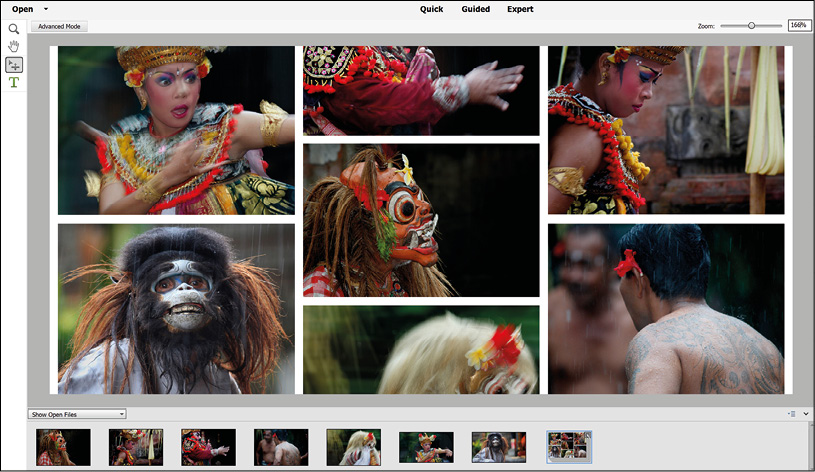Image resolution: width=815 pixels, height=472 pixels.
Task: Switch to Quick edit mode
Action: 431,9
